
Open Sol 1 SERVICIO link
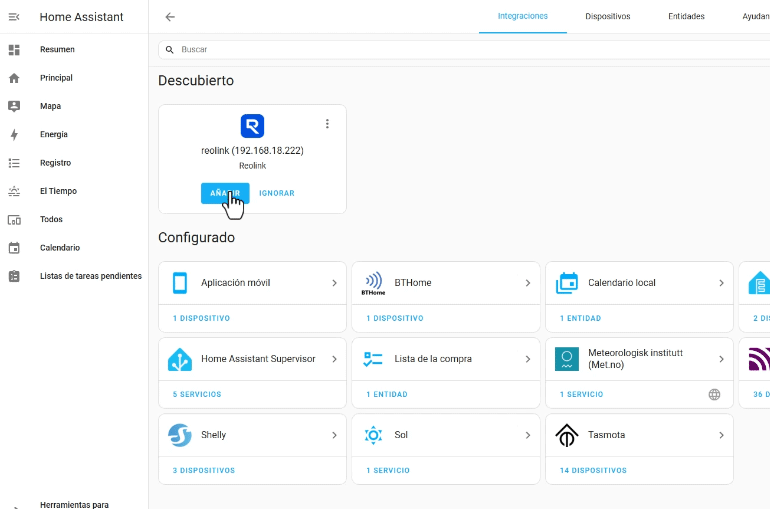point(388,471)
